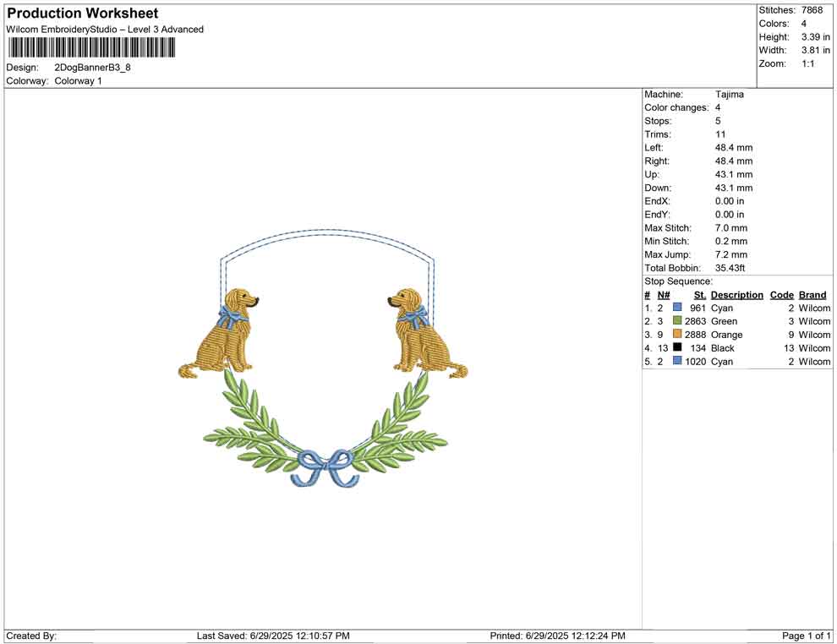This screenshot has width=837, height=644.
Task: Click the 'Colorway 1' value
Action: click(78, 80)
